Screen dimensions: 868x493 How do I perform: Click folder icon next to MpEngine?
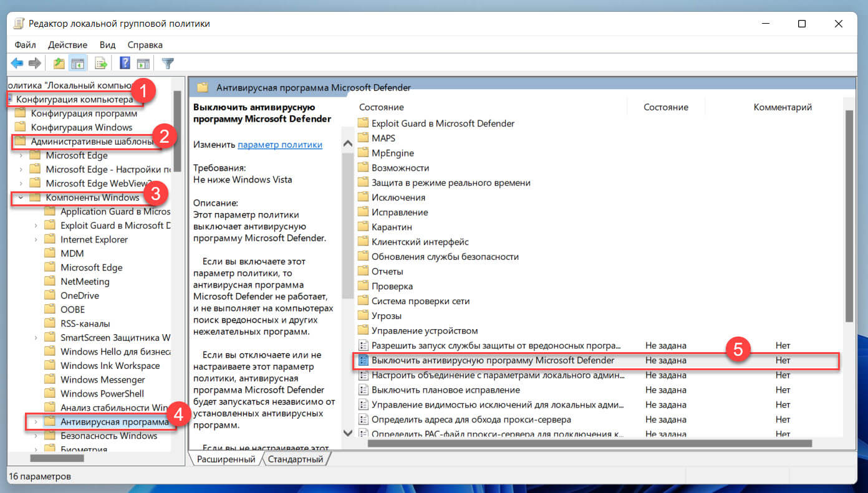(x=364, y=153)
